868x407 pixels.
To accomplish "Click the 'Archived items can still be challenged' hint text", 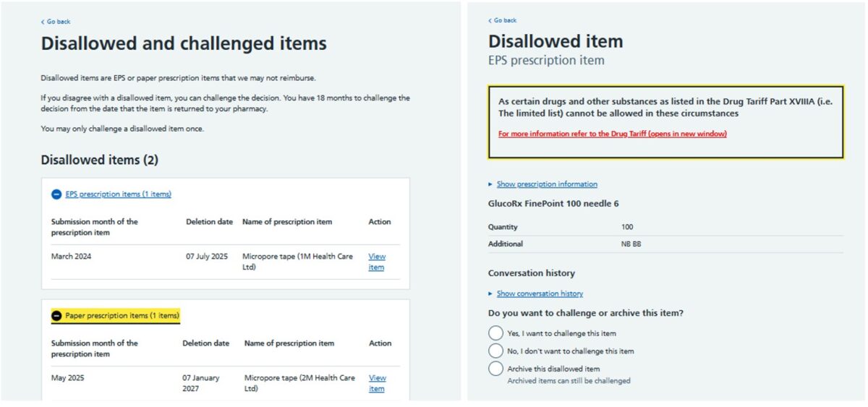I will [569, 381].
